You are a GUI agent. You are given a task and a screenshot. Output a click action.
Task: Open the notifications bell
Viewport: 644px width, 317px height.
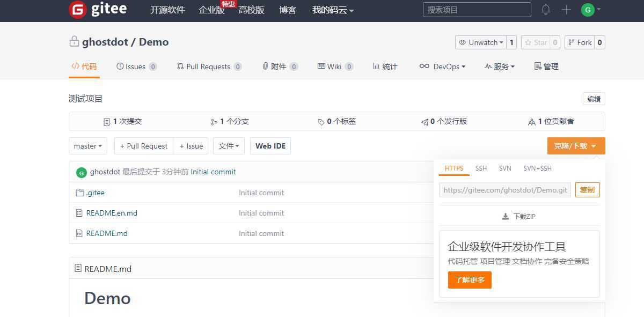(546, 10)
